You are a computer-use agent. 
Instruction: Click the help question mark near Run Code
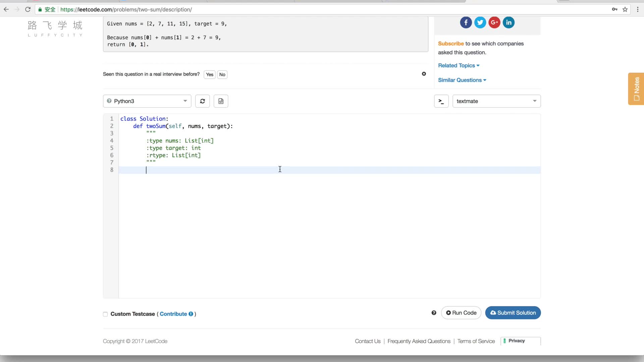[x=434, y=313]
